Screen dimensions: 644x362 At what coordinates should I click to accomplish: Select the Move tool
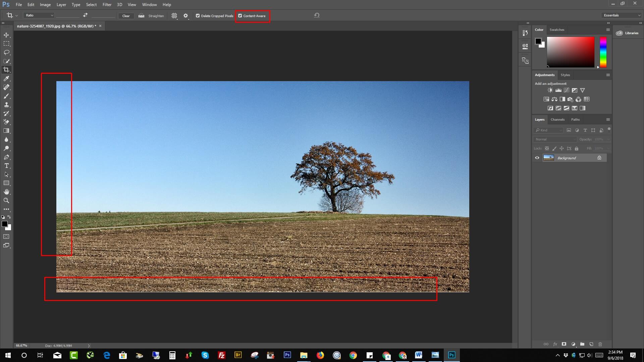[6, 35]
